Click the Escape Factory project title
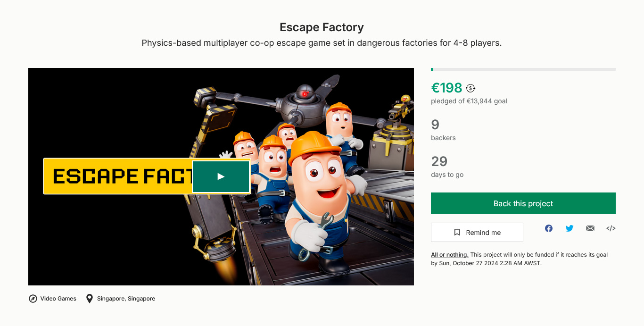 coord(322,27)
